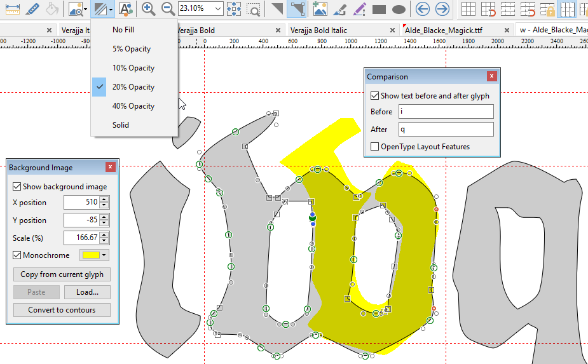Close the Comparison panel
Viewport: 588px width, 364px height.
point(491,76)
